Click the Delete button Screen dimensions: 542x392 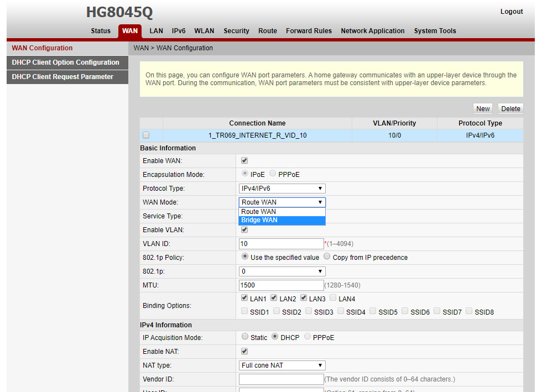[x=510, y=108]
